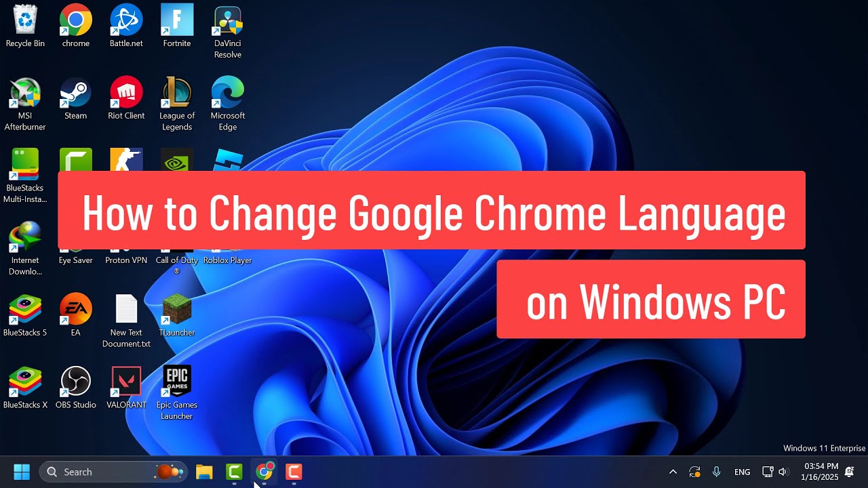
Task: Select the Epic Games Launcher shortcut
Action: coord(177,394)
